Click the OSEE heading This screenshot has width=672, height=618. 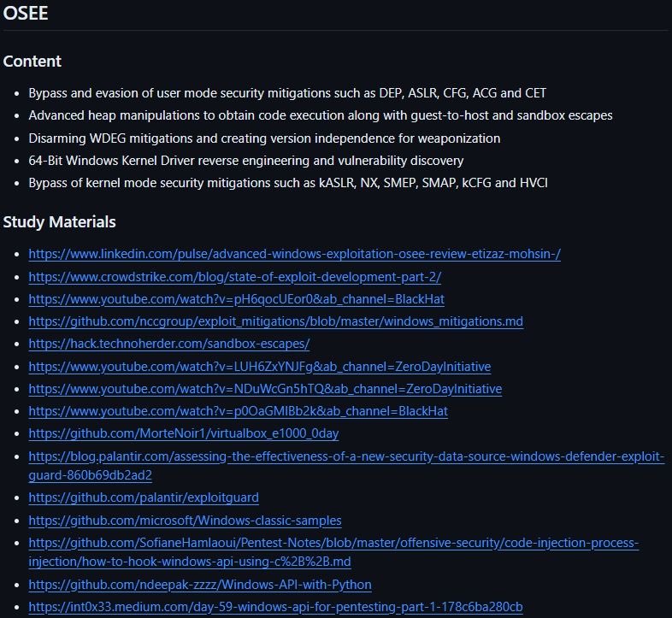[x=26, y=13]
